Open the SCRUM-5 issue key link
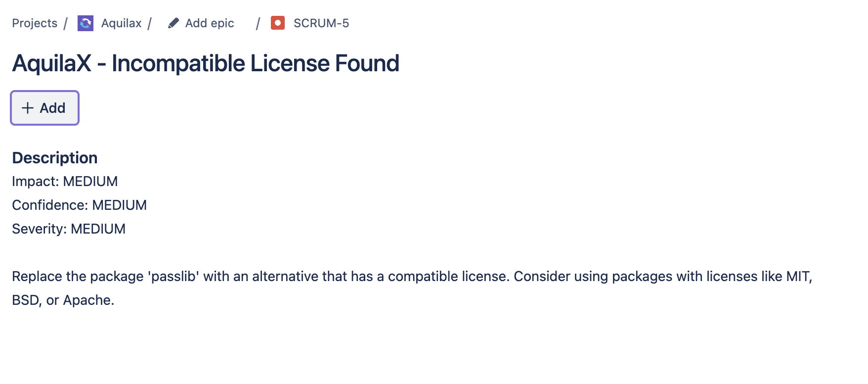This screenshot has height=384, width=868. (321, 23)
